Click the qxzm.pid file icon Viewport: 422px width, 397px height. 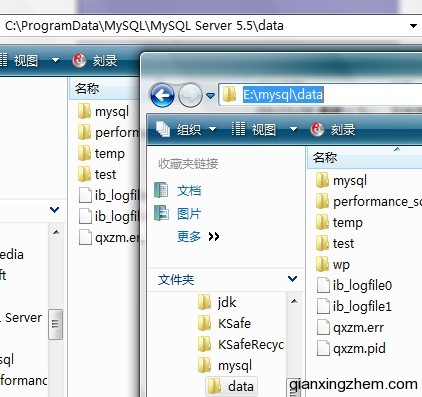click(323, 348)
